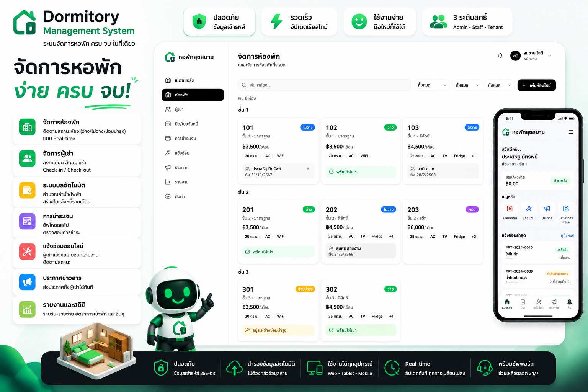Open the ทั้งหมด filter beside the add-room button
This screenshot has height=392, width=588.
[x=500, y=85]
